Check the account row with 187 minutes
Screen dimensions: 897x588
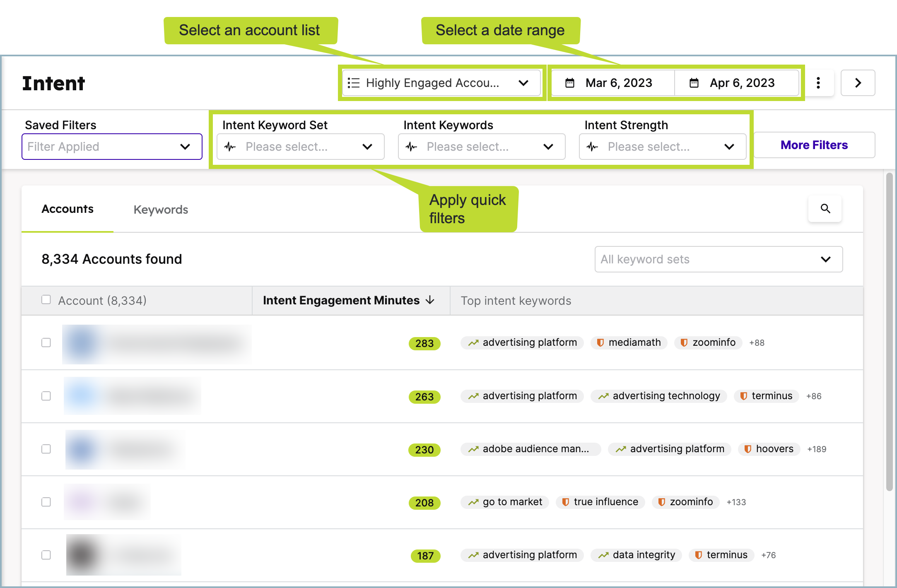tap(46, 555)
